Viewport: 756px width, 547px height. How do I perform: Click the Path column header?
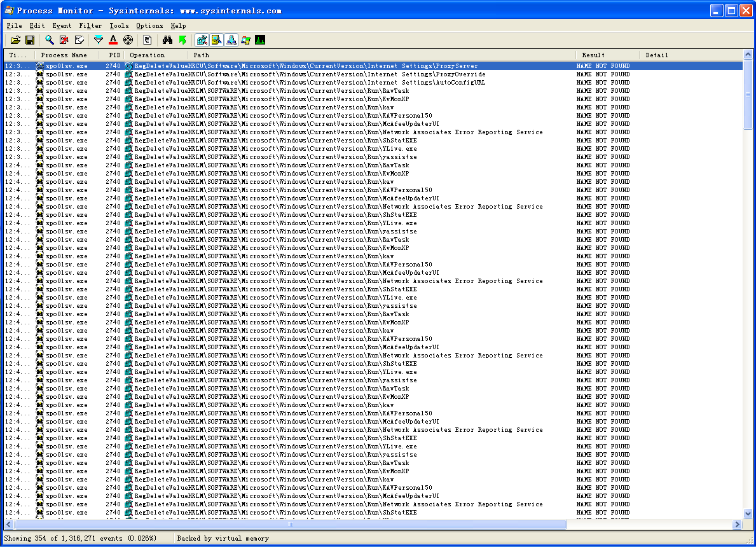point(382,55)
